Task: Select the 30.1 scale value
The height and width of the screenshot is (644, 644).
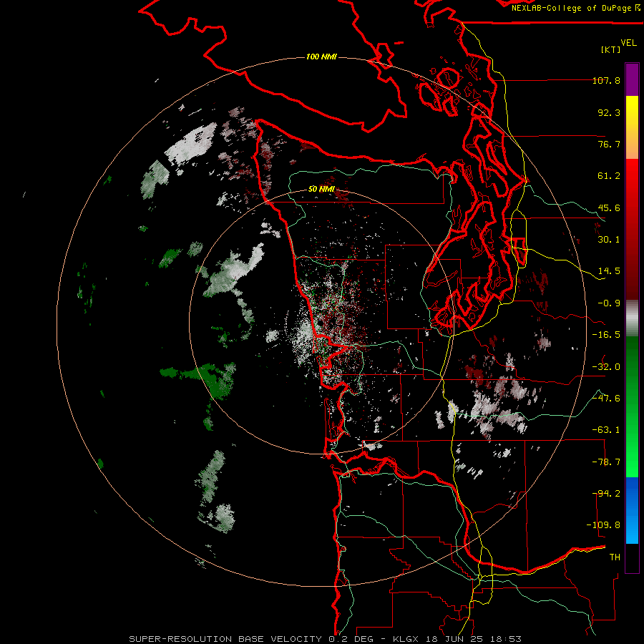Action: [609, 240]
